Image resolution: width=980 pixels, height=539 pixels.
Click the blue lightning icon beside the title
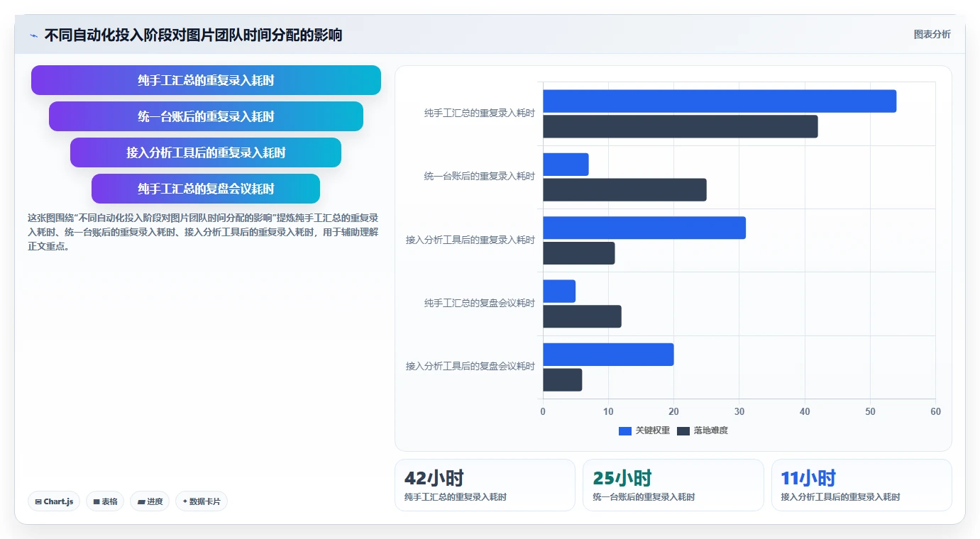(x=34, y=35)
